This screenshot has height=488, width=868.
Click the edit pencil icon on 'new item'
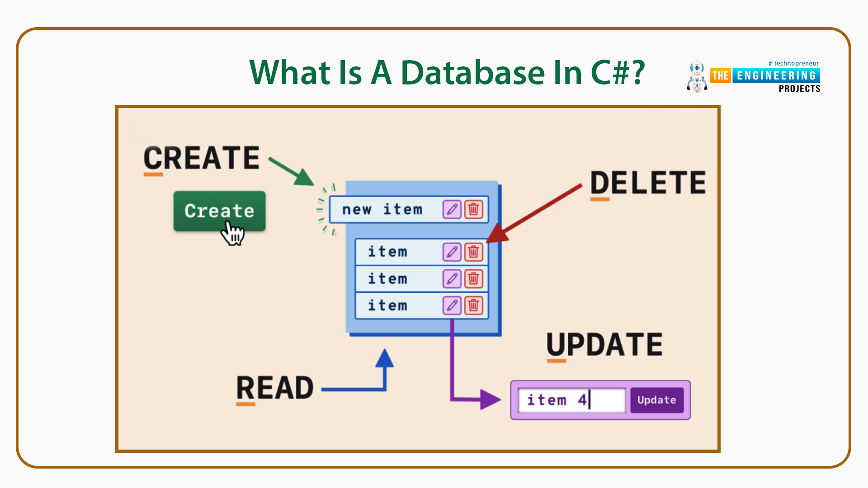[x=450, y=208]
